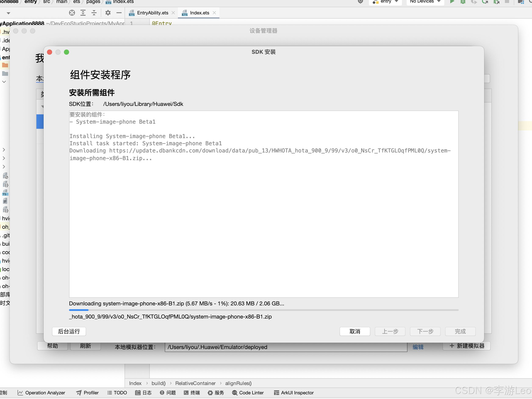Click the download progress bar

point(264,310)
